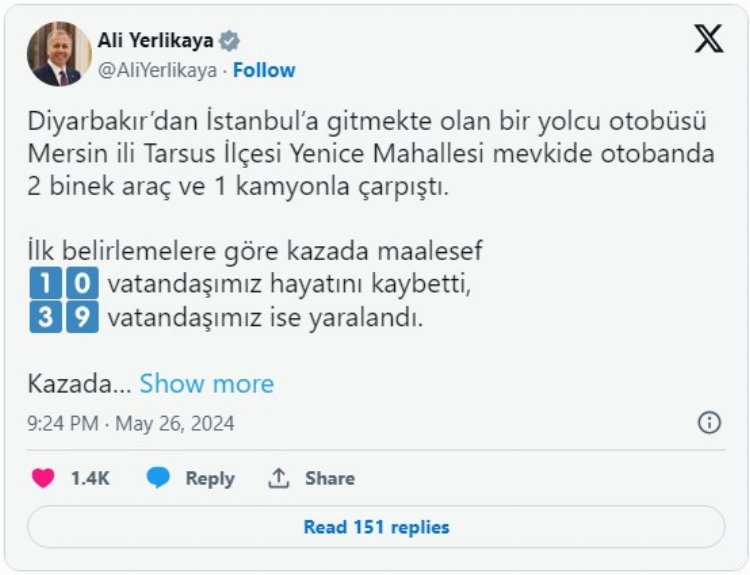Click the reply speech bubble icon

(x=158, y=478)
